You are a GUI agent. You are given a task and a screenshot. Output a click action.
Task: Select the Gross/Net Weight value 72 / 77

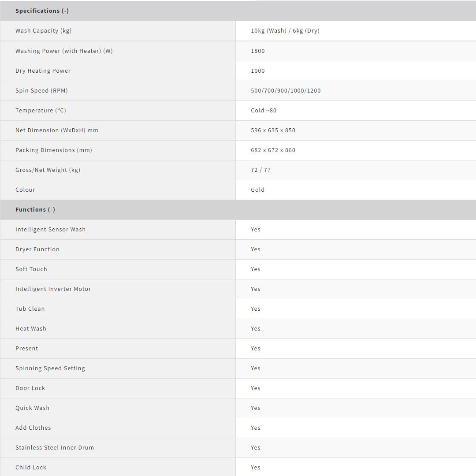coord(260,170)
